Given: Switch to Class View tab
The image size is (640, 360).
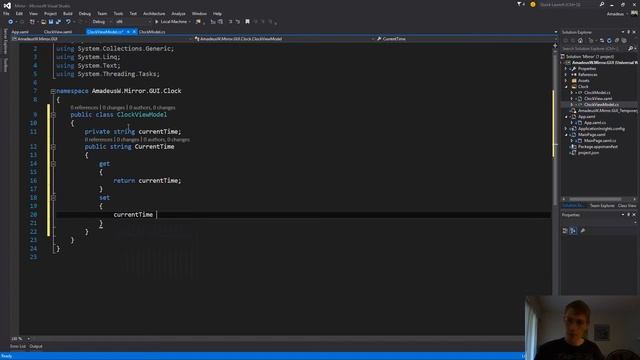Looking at the screenshot, I should click(627, 206).
